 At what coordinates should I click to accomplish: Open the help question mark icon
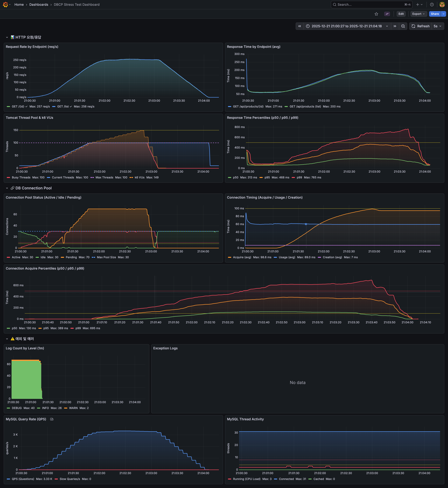(432, 5)
